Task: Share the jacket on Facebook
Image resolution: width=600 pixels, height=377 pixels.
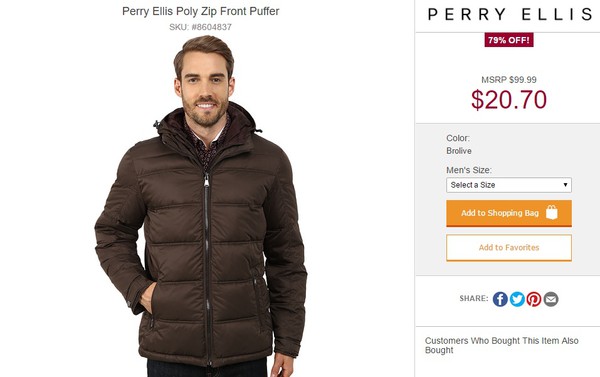Action: point(500,299)
